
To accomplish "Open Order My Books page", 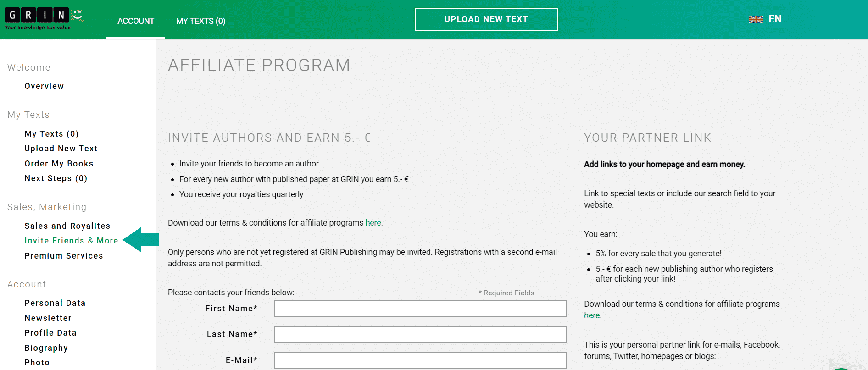I will [x=59, y=164].
